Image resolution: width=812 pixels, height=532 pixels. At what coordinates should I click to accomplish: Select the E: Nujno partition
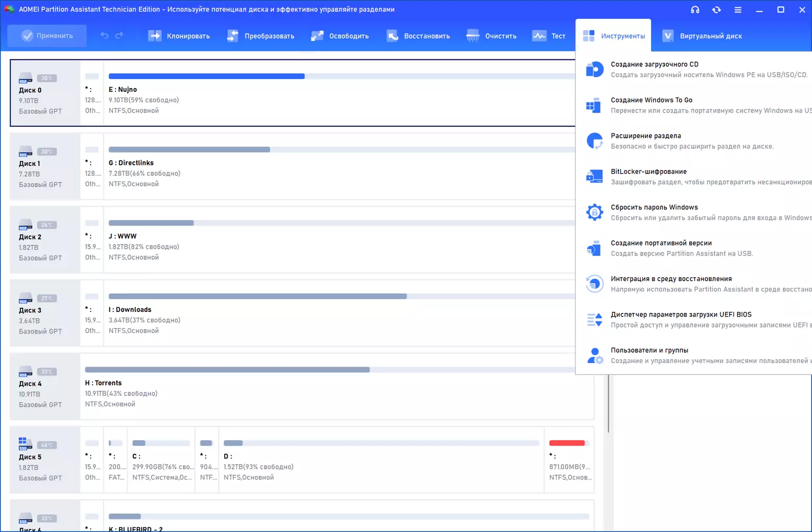point(339,93)
